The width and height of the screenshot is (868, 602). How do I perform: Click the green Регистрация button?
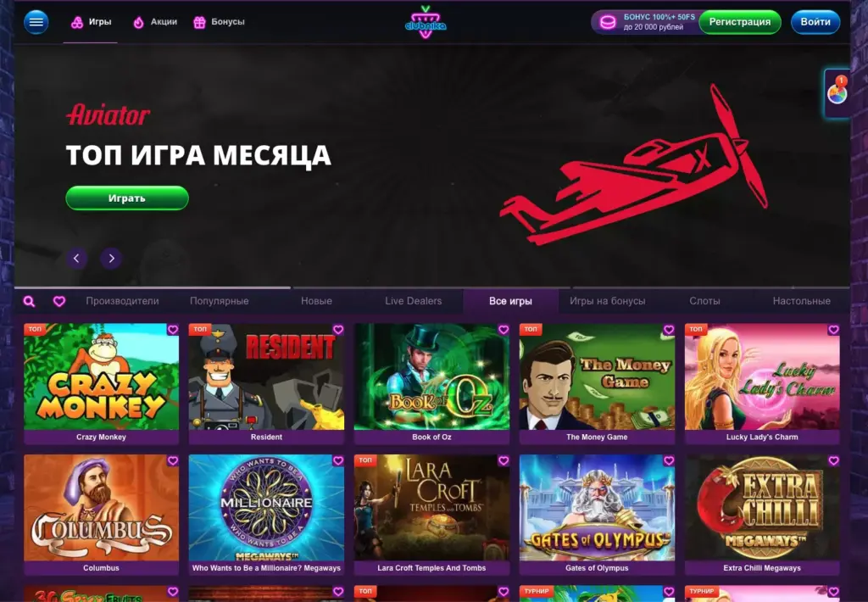click(739, 22)
